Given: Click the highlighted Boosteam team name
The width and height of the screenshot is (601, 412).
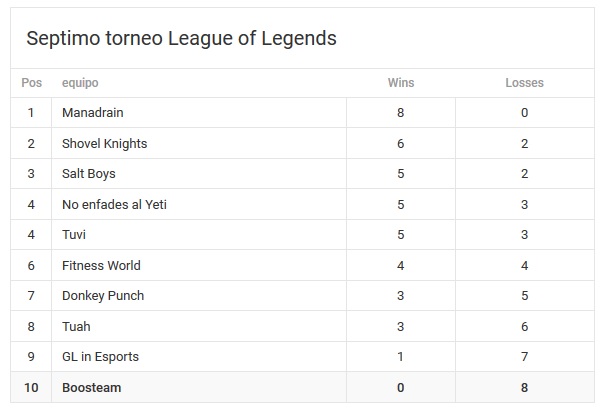Looking at the screenshot, I should point(91,387).
